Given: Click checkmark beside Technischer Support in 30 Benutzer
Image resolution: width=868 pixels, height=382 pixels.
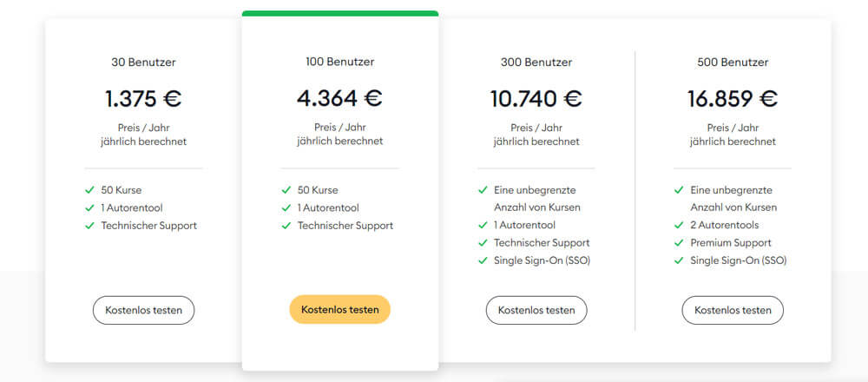Looking at the screenshot, I should (x=89, y=226).
